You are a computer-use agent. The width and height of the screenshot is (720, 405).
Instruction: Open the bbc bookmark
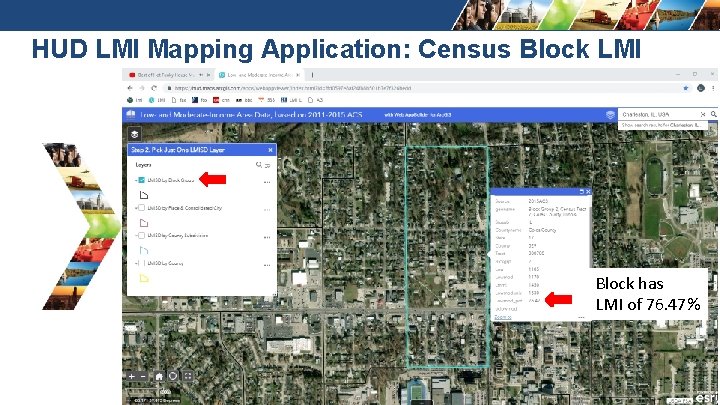pyautogui.click(x=244, y=100)
